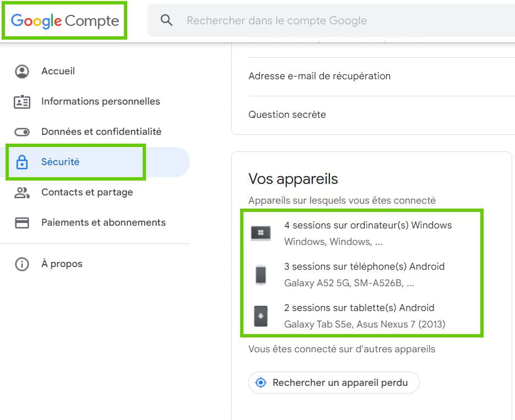The image size is (515, 420).
Task: Click the Google Compte logo
Action: coord(64,21)
